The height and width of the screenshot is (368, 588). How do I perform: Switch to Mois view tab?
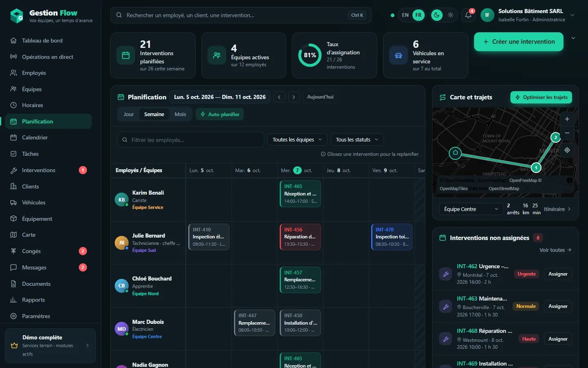[180, 114]
